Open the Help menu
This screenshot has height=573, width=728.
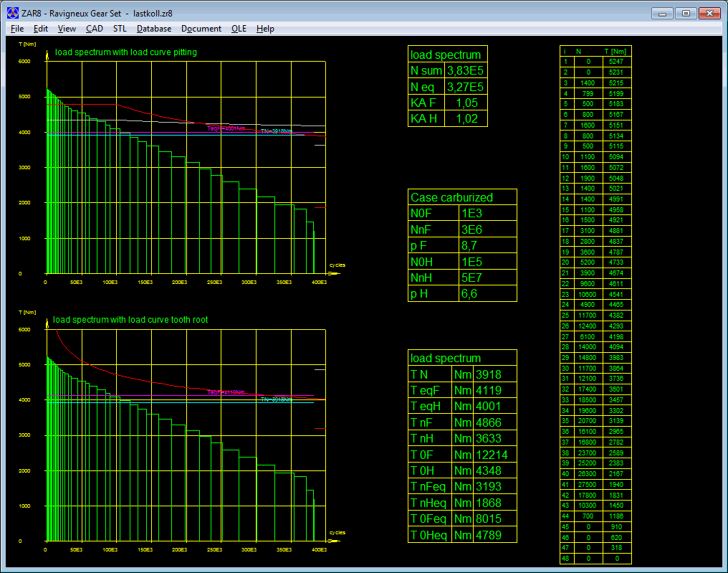[265, 29]
